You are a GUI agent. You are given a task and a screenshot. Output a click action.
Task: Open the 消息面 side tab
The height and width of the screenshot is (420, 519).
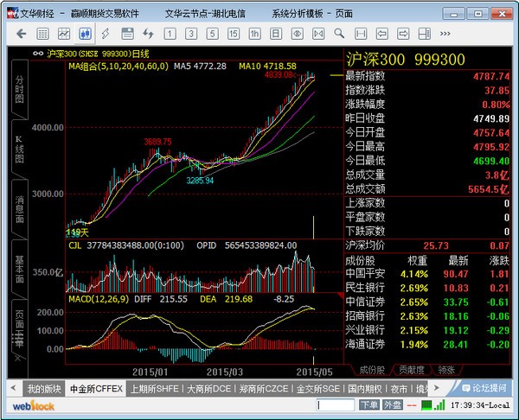pos(19,208)
